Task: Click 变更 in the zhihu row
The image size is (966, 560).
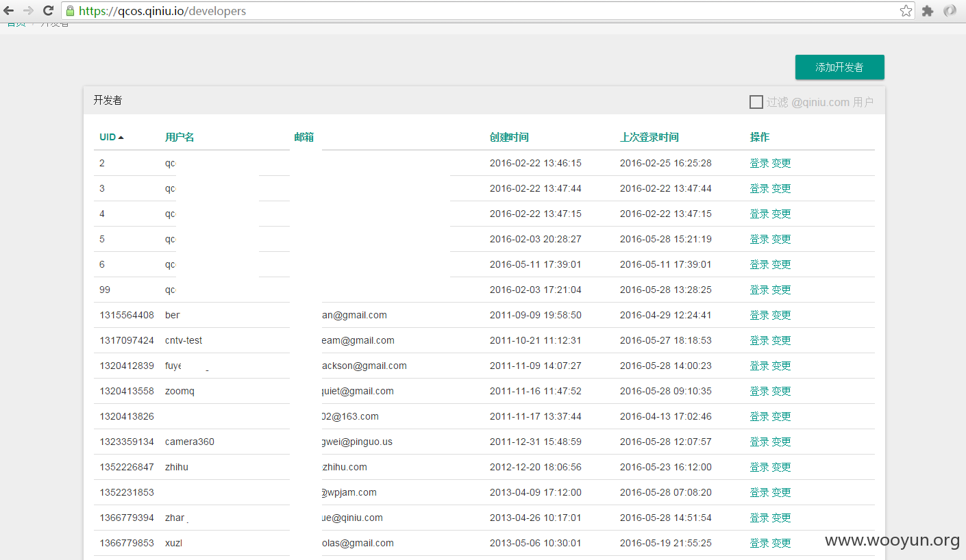Action: point(782,467)
